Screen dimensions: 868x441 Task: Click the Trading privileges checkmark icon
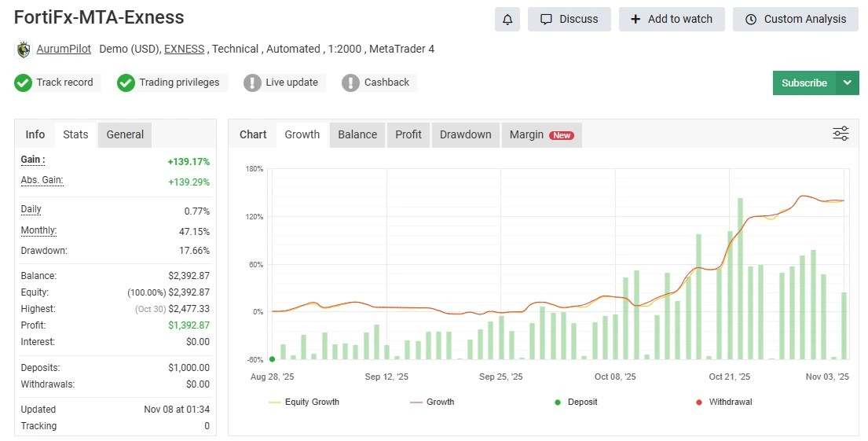pos(126,83)
